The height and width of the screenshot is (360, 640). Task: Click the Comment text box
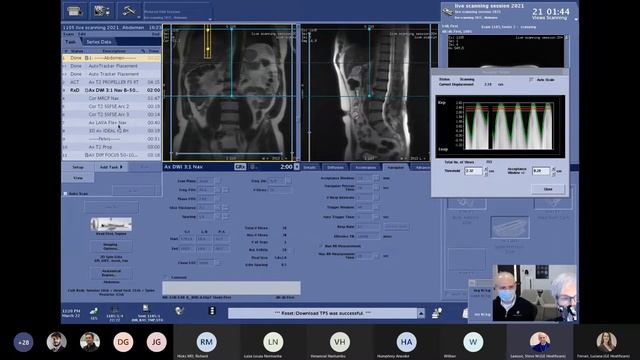click(231, 288)
